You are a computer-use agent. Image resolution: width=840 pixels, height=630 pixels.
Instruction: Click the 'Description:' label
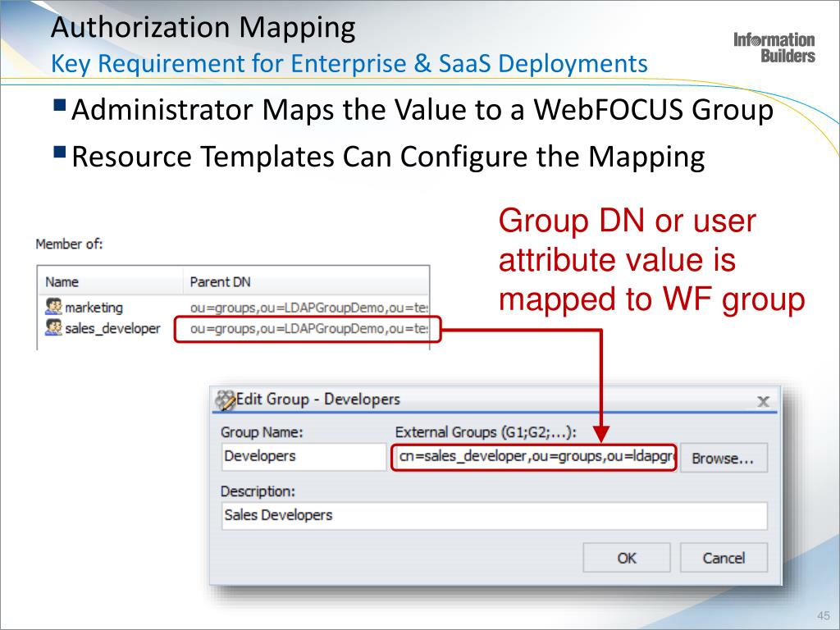pyautogui.click(x=258, y=491)
